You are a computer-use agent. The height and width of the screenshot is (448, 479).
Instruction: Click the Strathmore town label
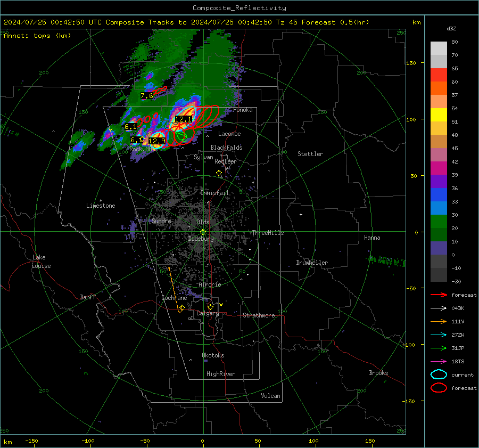(259, 315)
